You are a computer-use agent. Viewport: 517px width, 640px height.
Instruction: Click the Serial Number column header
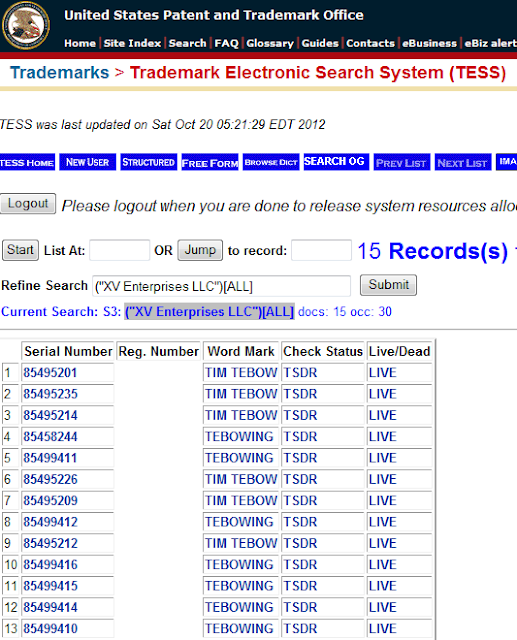68,351
